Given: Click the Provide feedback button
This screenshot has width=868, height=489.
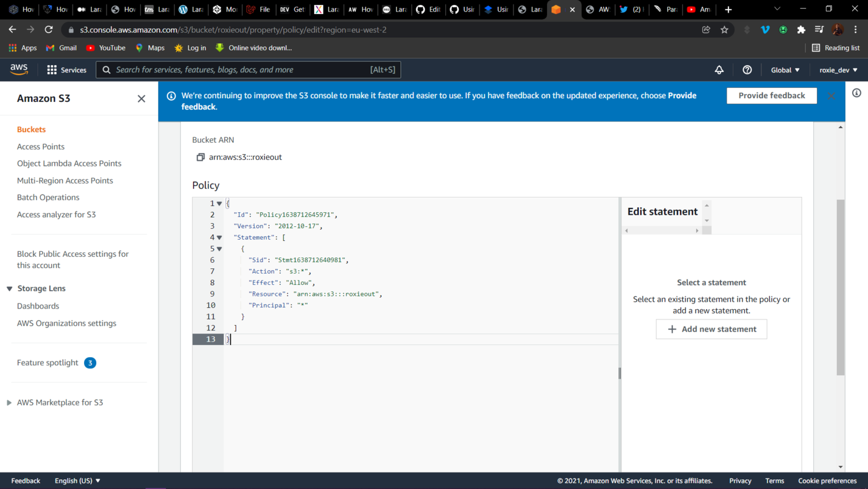Looking at the screenshot, I should 771,96.
